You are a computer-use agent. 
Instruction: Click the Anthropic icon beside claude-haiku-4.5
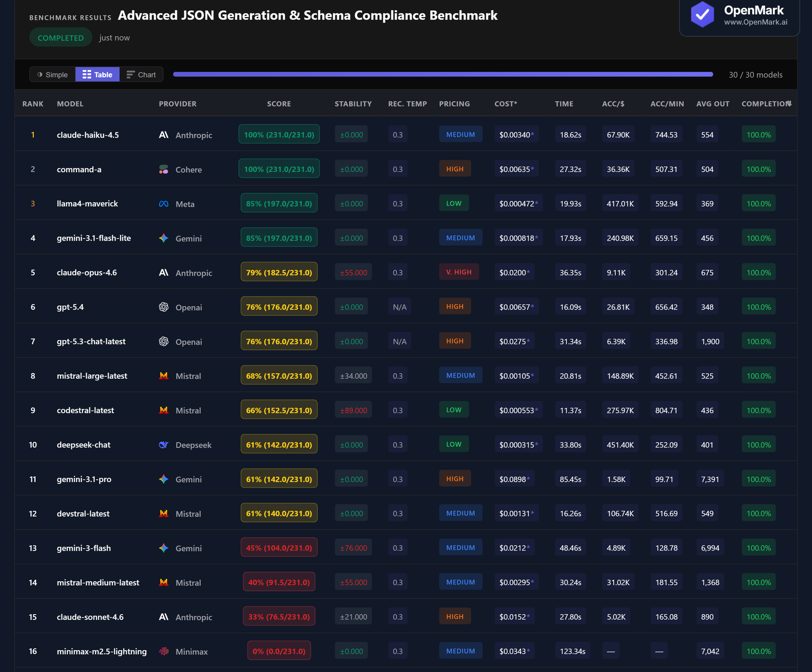point(164,135)
